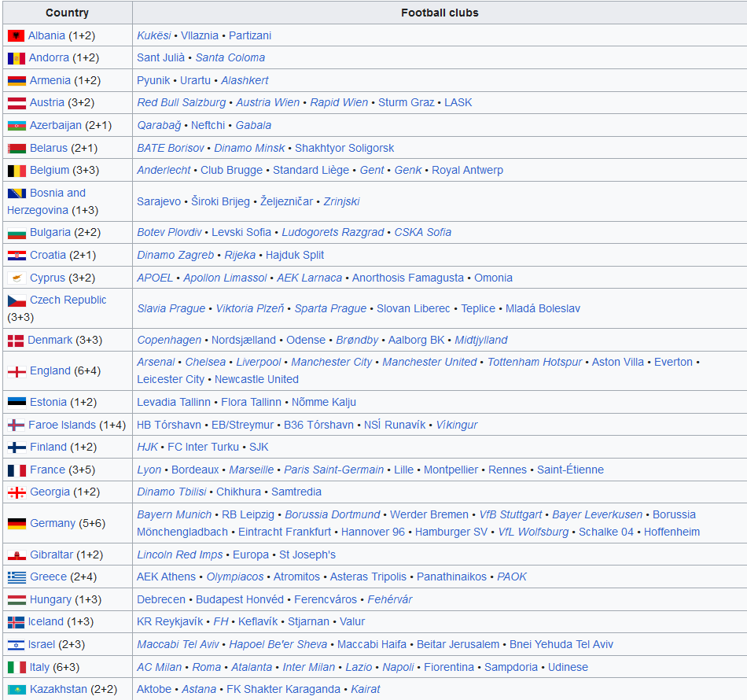
Task: Follow the Lincoln Red Imps link
Action: pos(180,554)
